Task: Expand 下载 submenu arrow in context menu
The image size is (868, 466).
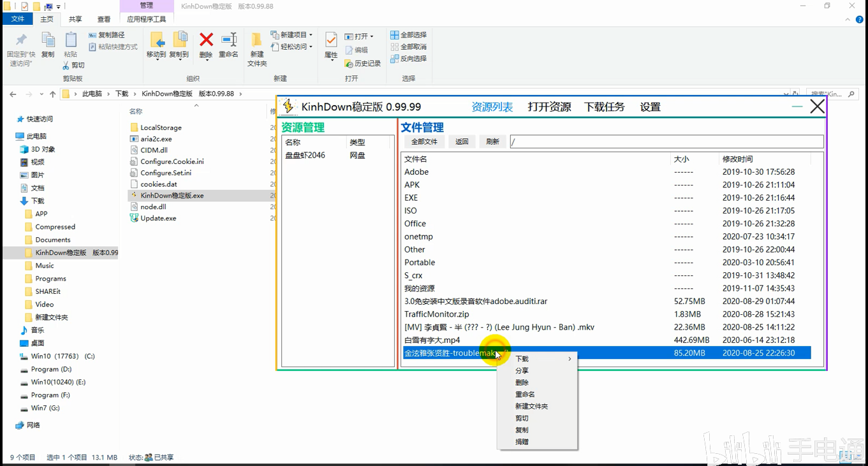Action: coord(570,359)
